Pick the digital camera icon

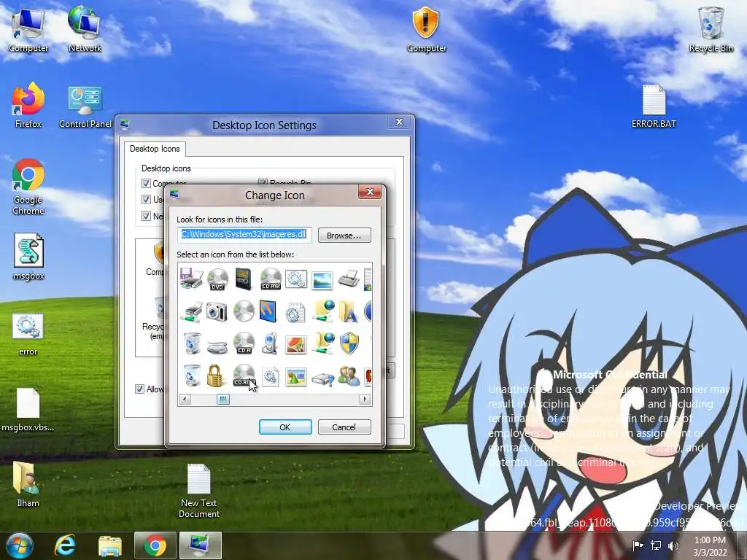tap(217, 312)
